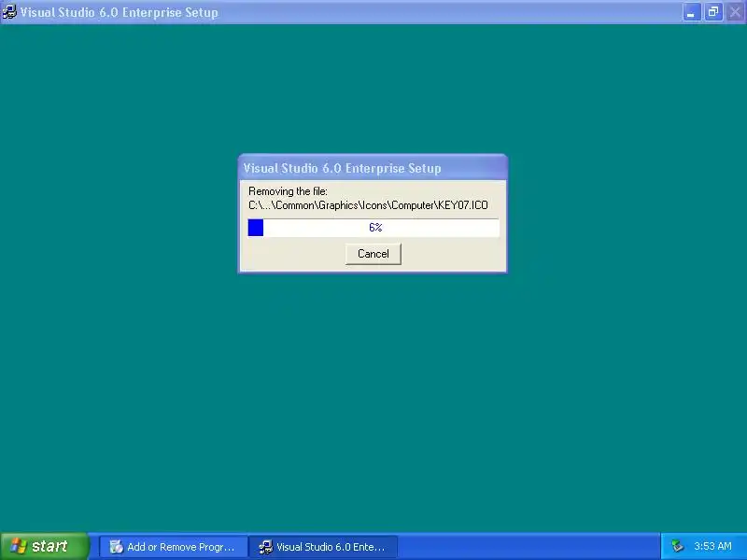Screen dimensions: 747x560
Task: Click the KEY07.ICO file path text
Action: click(368, 205)
